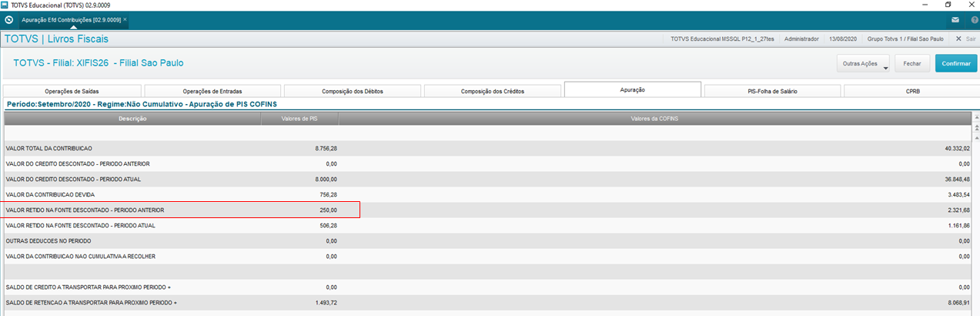Viewport: 980px width, 316px height.
Task: Expand the Outras Ações dropdown
Action: [x=864, y=63]
